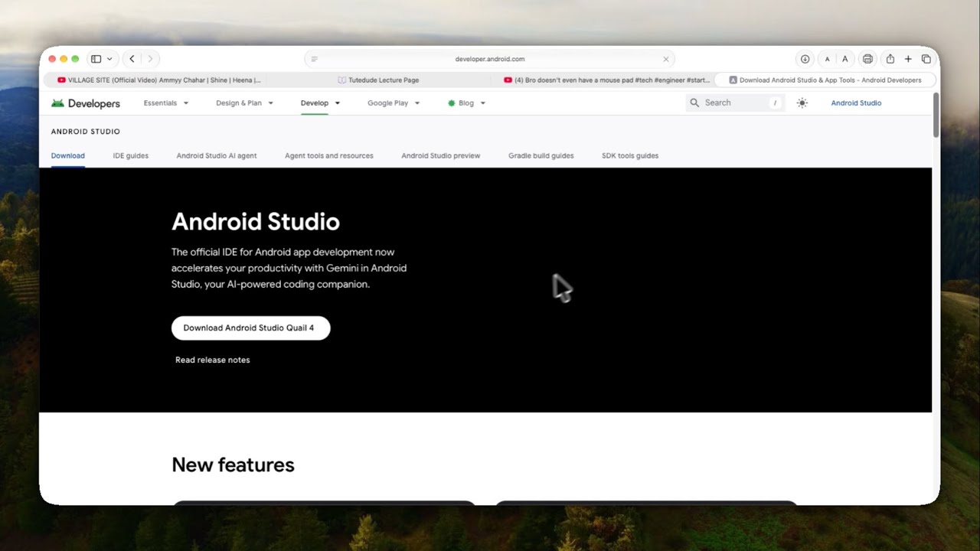The width and height of the screenshot is (980, 551).
Task: Click the 'New features' heading
Action: click(x=233, y=465)
